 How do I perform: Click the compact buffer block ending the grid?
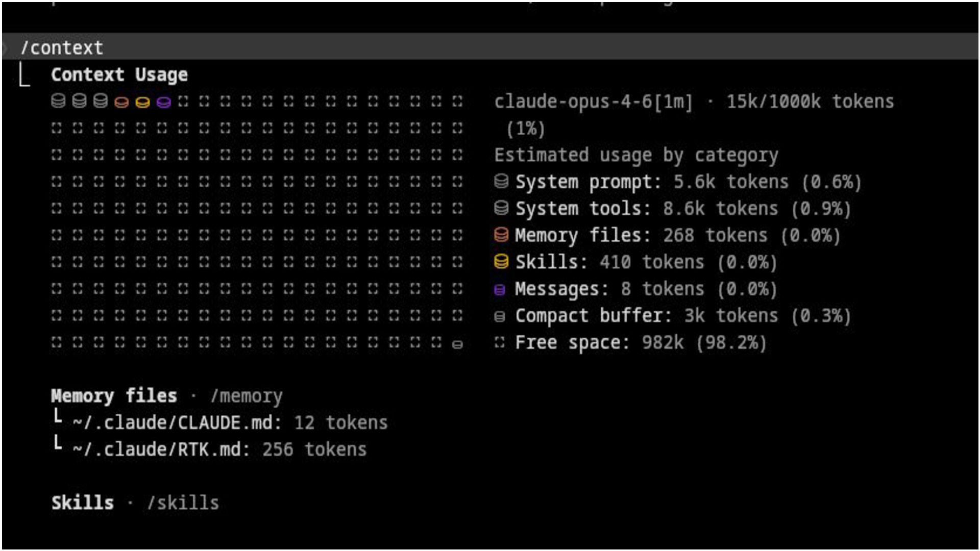[457, 344]
